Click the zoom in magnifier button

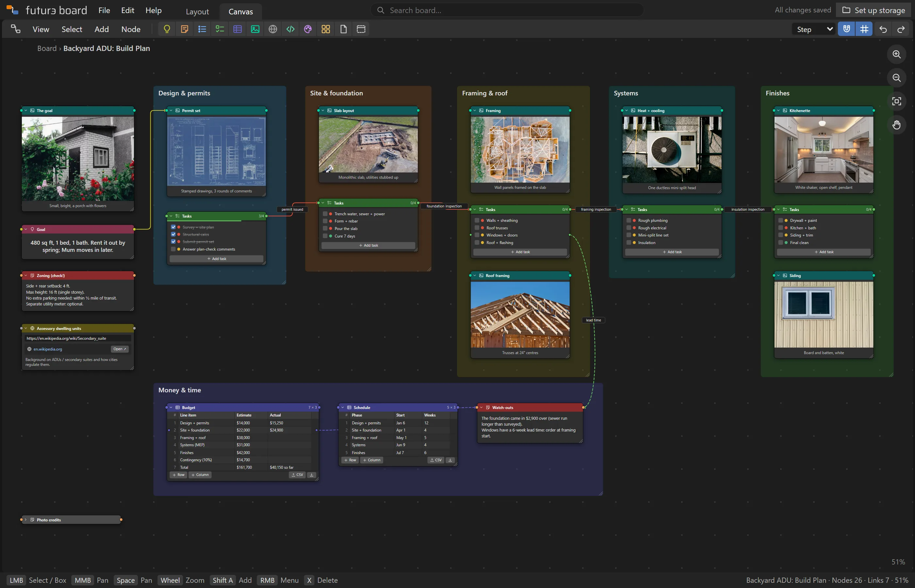tap(896, 54)
